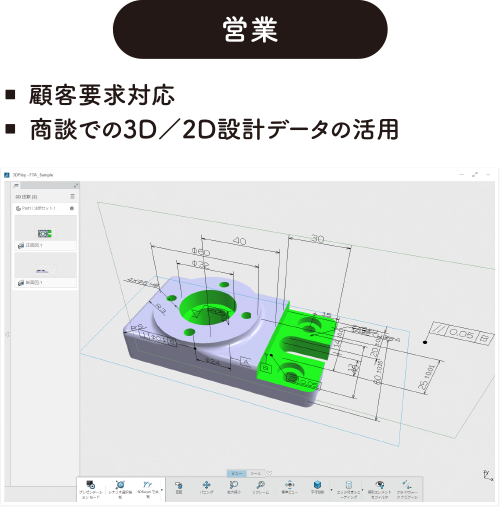The width and height of the screenshot is (500, 509).
Task: Open the 3D annotations list menu icon
Action: 72,197
